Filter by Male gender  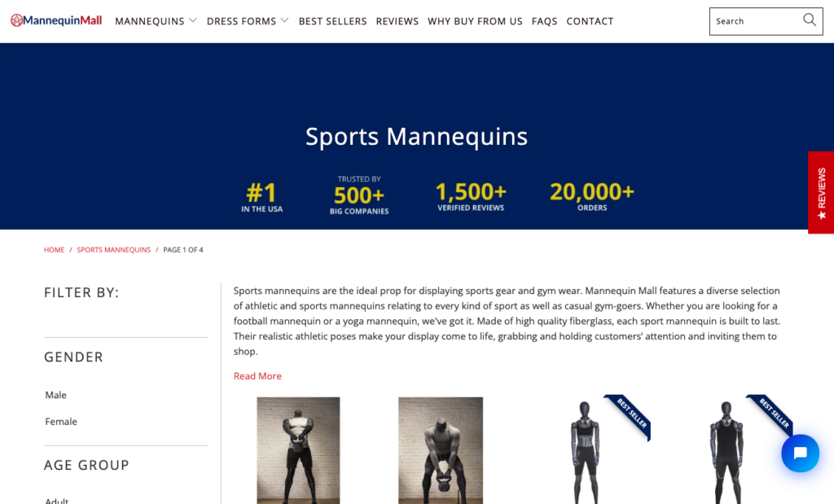coord(56,395)
